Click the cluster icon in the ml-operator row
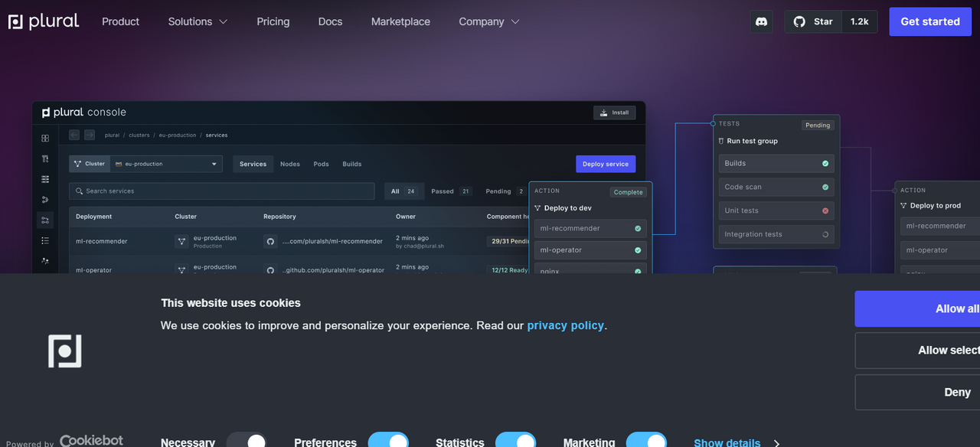This screenshot has width=980, height=447. (181, 270)
